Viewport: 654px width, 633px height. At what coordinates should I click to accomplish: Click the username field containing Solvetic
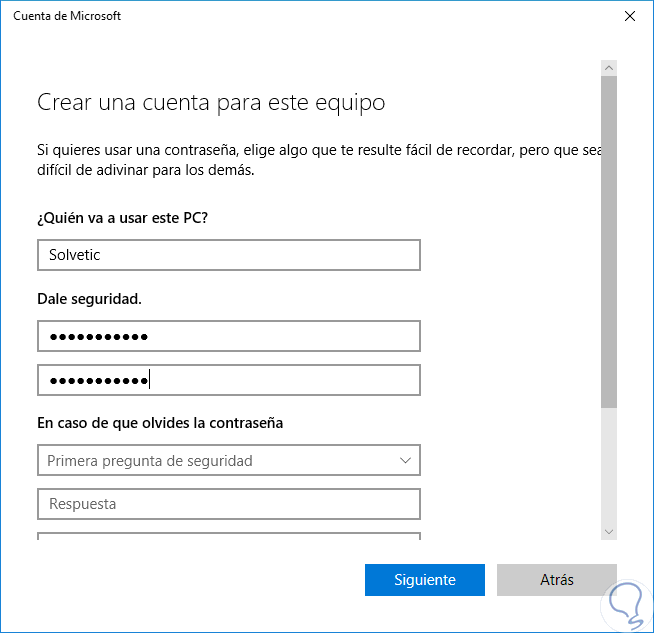228,255
